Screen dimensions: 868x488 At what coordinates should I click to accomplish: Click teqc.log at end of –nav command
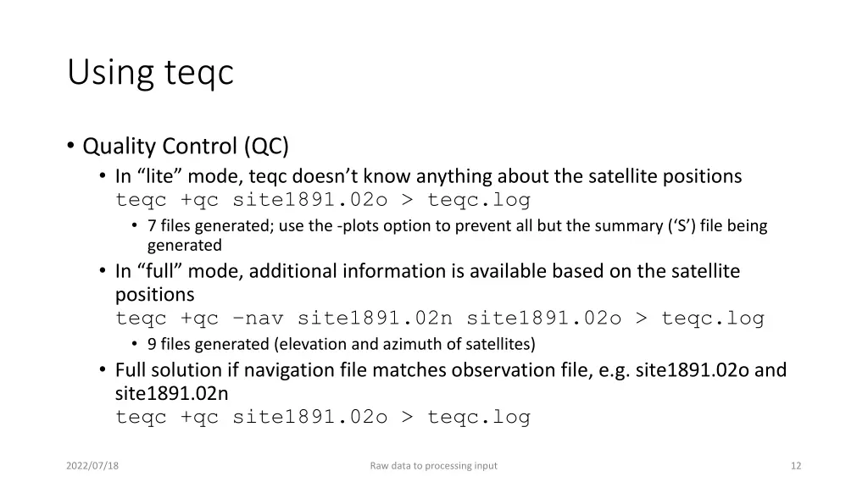coord(712,319)
